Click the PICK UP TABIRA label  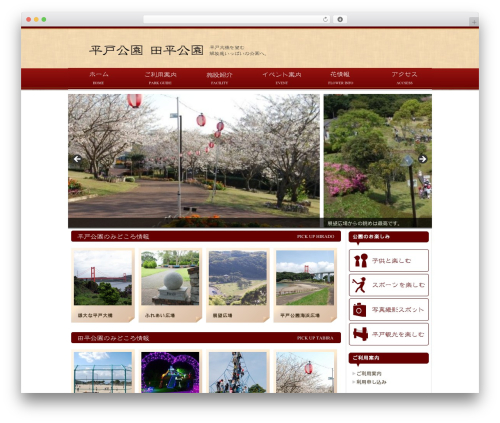pos(315,338)
